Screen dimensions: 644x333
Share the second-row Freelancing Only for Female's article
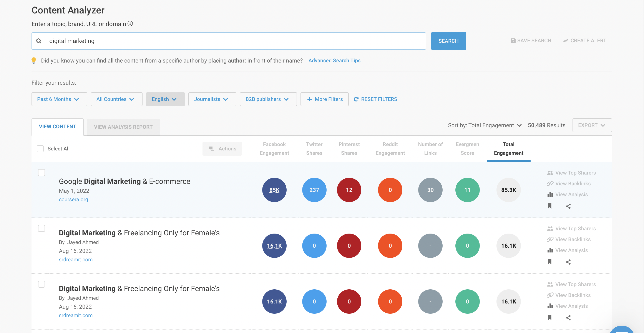568,262
